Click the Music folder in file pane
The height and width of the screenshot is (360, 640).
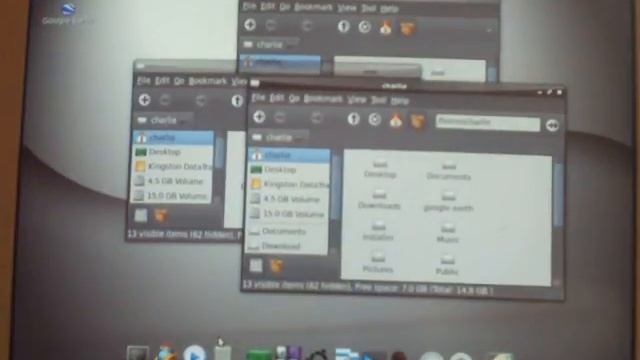(x=447, y=234)
